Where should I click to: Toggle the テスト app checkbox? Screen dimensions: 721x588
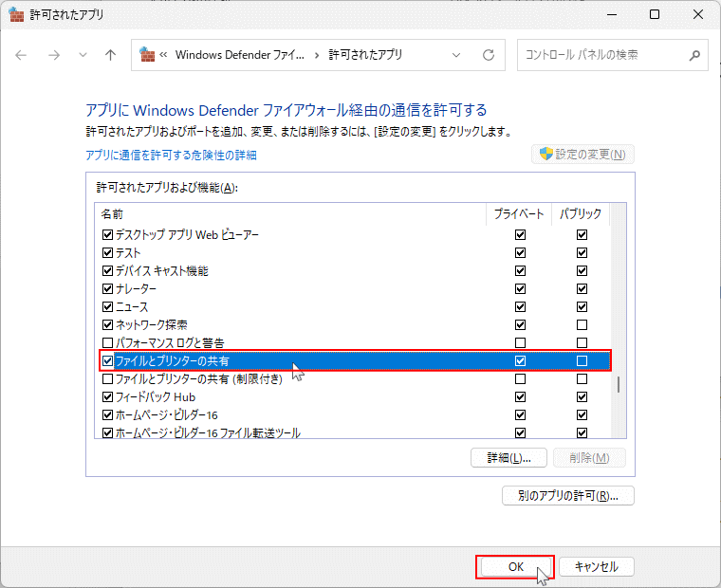pos(107,253)
